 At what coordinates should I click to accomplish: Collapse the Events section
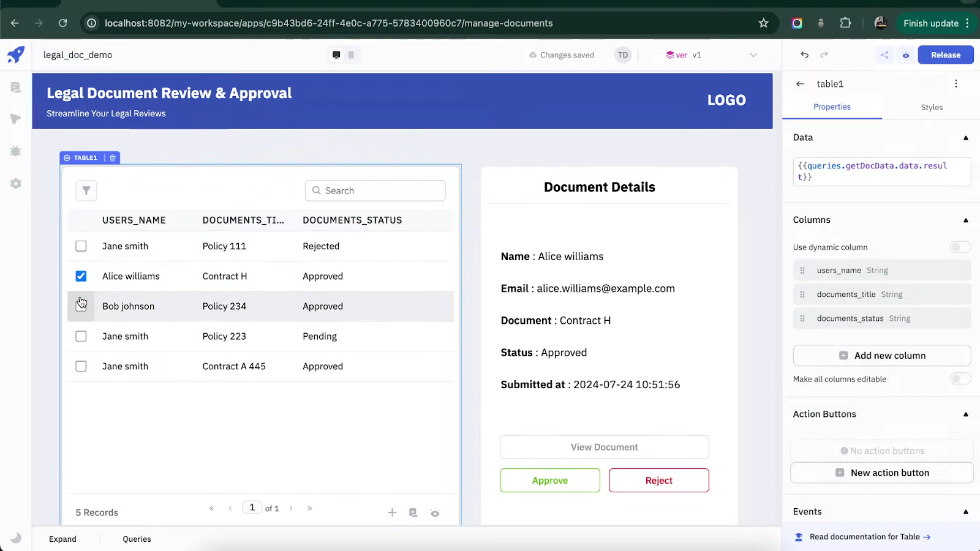pyautogui.click(x=966, y=512)
